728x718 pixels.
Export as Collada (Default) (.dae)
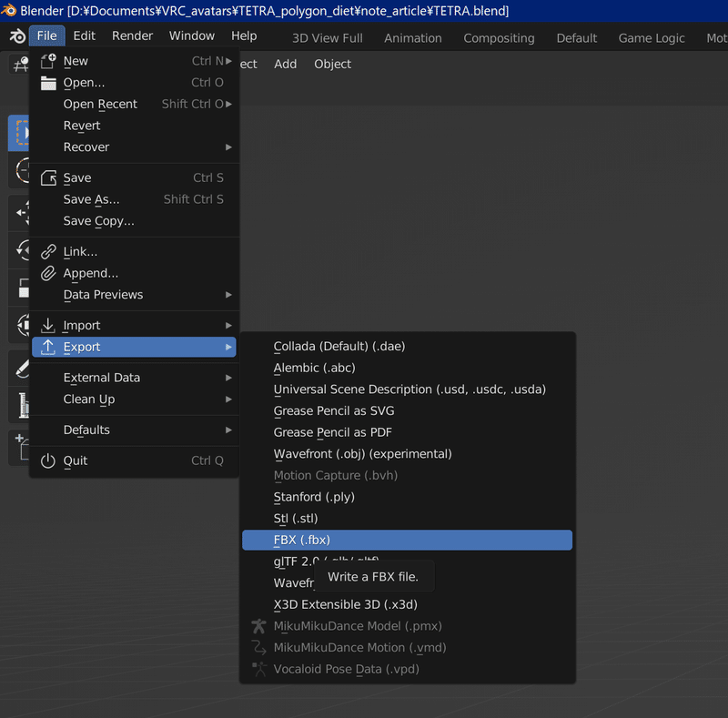[407, 347]
